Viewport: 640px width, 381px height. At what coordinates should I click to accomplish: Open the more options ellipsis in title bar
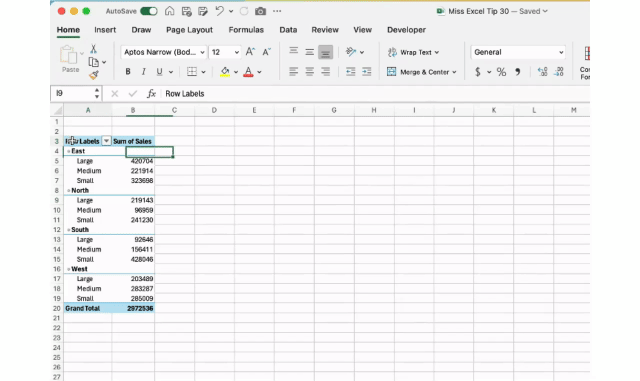click(x=277, y=11)
